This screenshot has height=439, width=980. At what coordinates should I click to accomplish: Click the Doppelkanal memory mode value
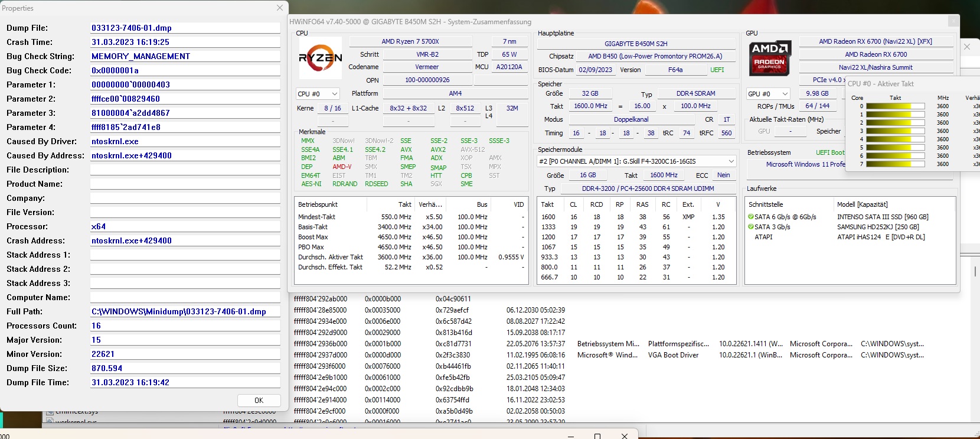click(631, 119)
